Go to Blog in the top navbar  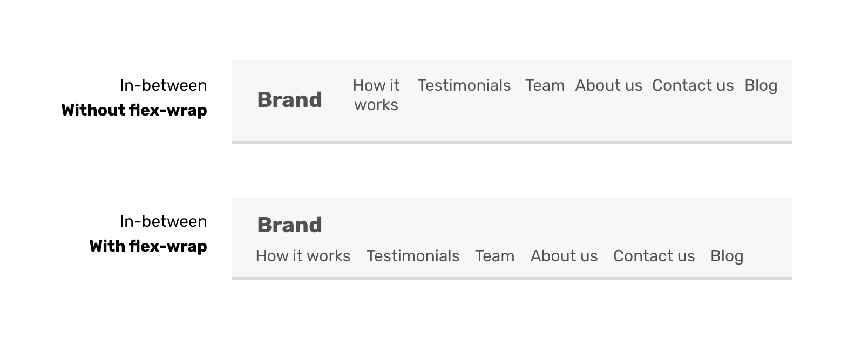pyautogui.click(x=761, y=85)
